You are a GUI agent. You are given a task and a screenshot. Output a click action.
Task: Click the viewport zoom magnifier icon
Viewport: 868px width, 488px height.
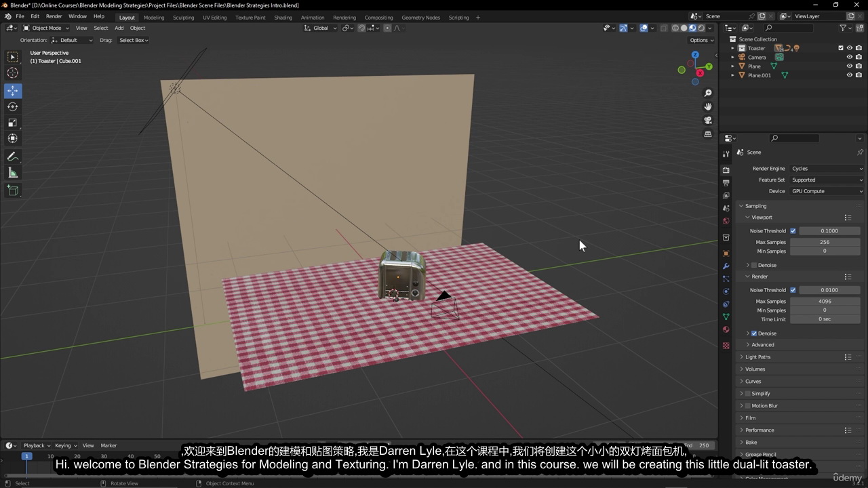coord(708,93)
